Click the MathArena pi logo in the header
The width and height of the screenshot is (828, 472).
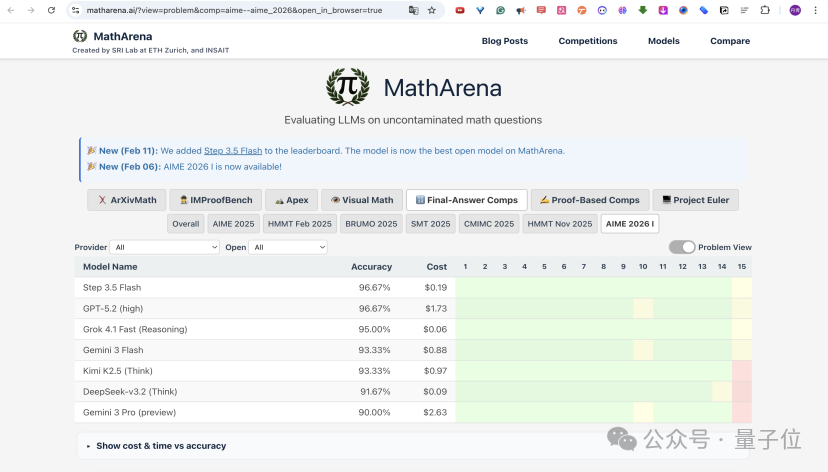click(80, 36)
